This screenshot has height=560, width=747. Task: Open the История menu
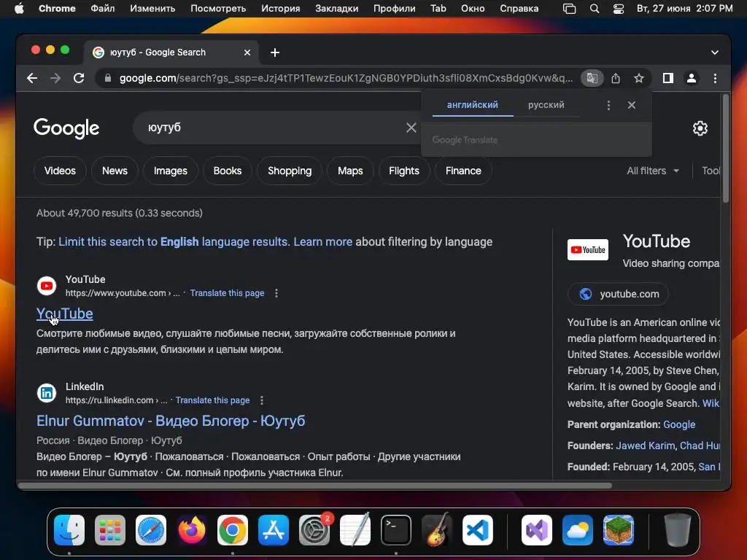(281, 9)
